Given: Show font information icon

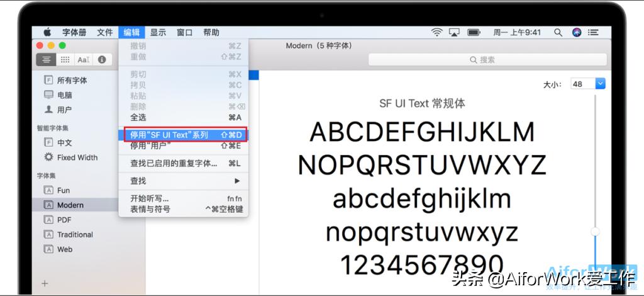Looking at the screenshot, I should click(102, 60).
